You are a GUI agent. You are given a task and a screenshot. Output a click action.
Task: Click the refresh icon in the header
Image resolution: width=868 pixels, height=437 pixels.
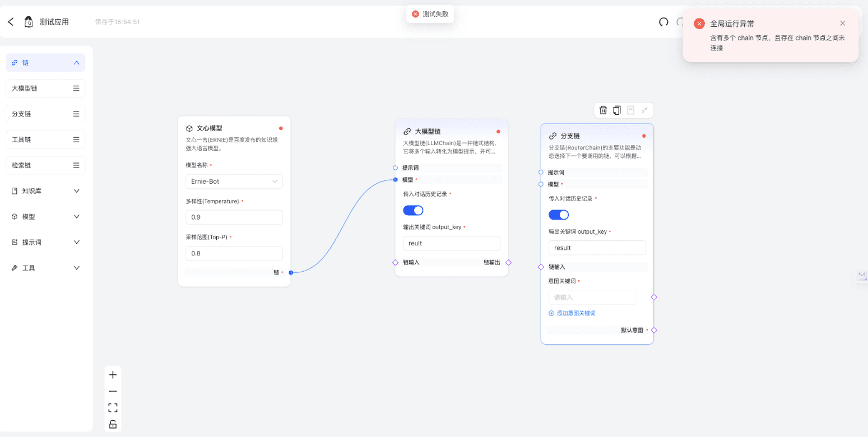pyautogui.click(x=663, y=22)
